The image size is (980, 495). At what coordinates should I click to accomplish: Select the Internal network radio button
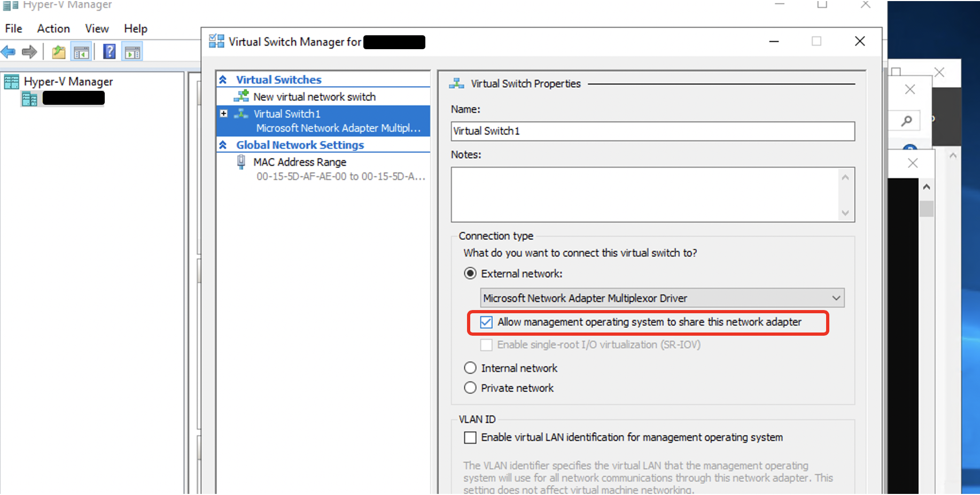(x=470, y=368)
